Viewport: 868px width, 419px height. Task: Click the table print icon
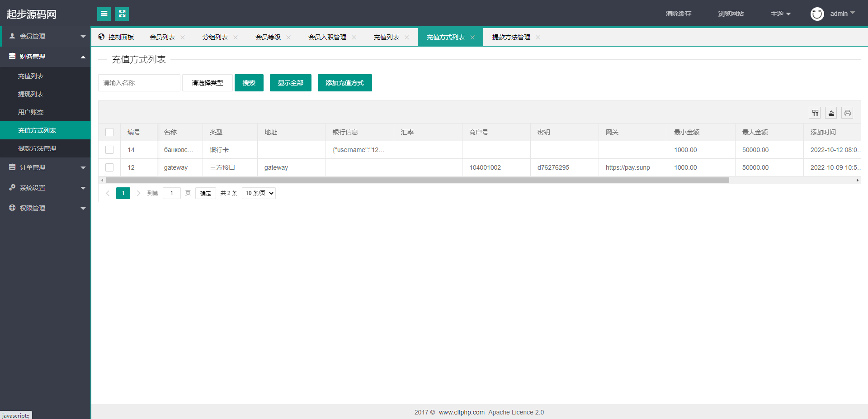coord(847,113)
